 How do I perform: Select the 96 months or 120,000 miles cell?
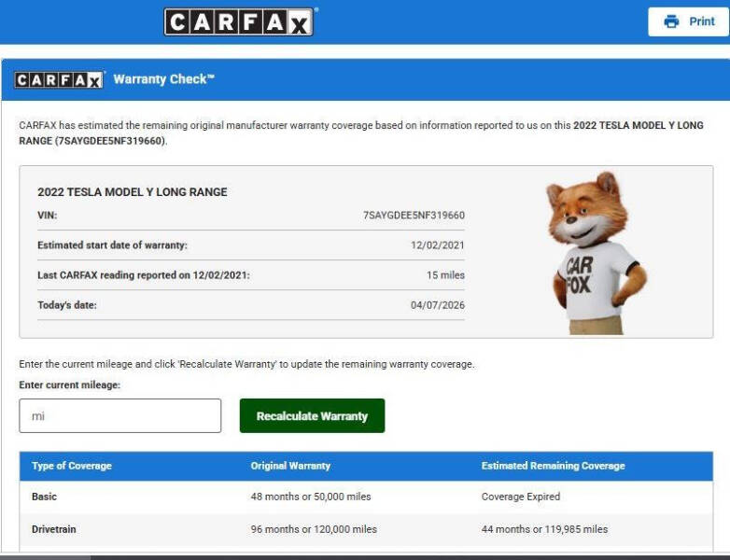coord(314,529)
